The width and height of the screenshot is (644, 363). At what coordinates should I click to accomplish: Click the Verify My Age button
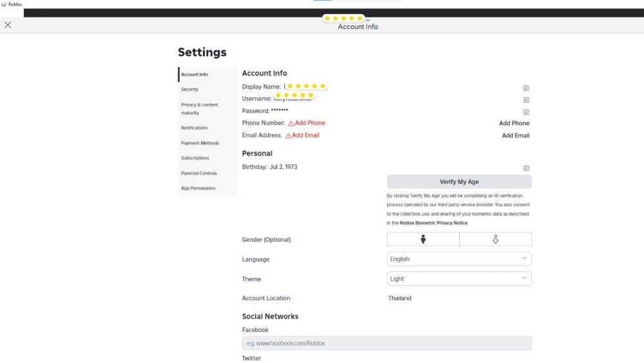tap(459, 182)
